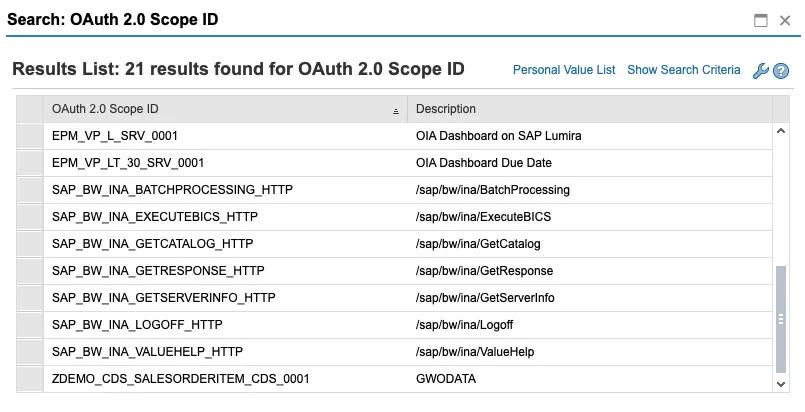The image size is (805, 412).
Task: Open Personal Value List
Action: click(x=564, y=70)
